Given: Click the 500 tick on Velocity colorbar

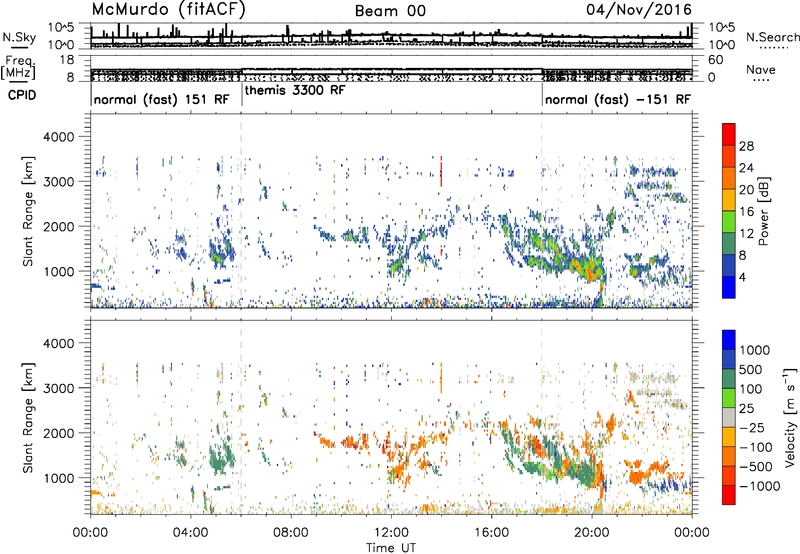Looking at the screenshot, I should (751, 369).
